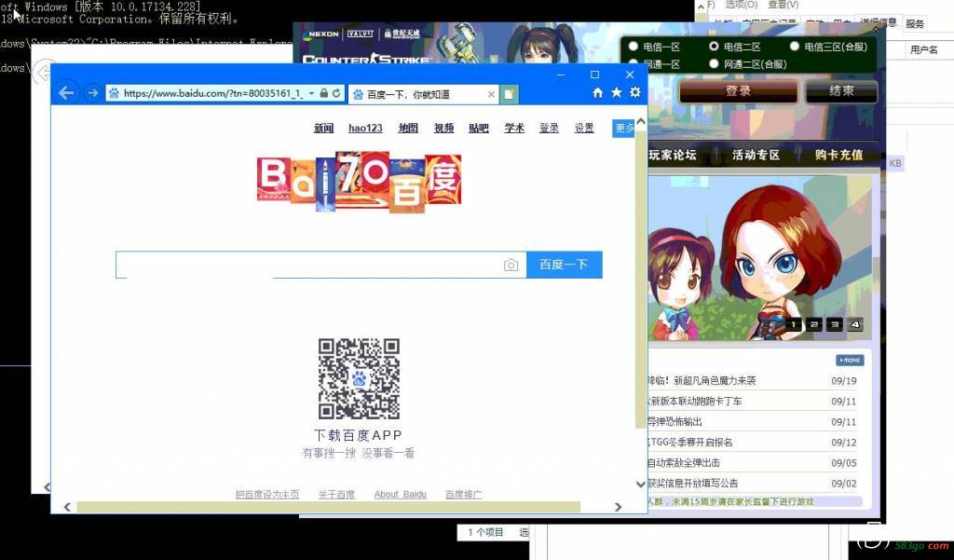This screenshot has width=954, height=560.
Task: Go back in Internet Explorer
Action: pyautogui.click(x=66, y=93)
